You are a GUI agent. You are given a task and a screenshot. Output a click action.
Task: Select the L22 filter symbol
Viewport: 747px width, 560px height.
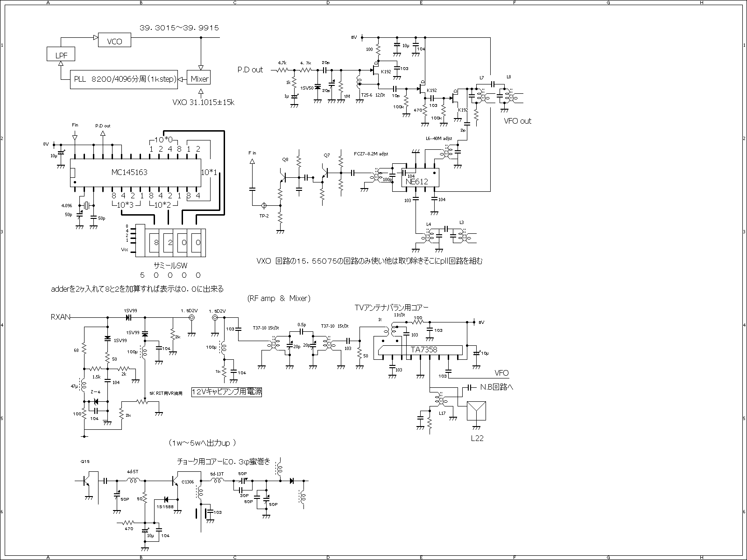[477, 412]
